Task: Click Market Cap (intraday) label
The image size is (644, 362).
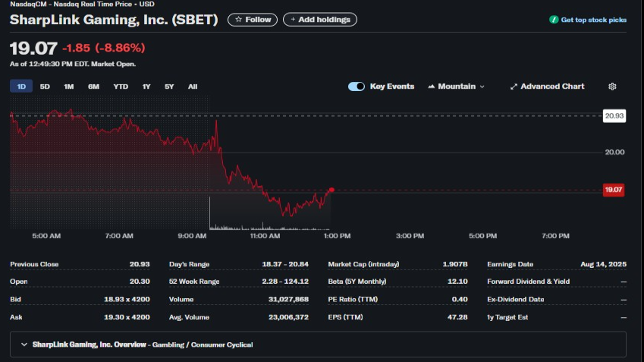Action: [x=363, y=264]
